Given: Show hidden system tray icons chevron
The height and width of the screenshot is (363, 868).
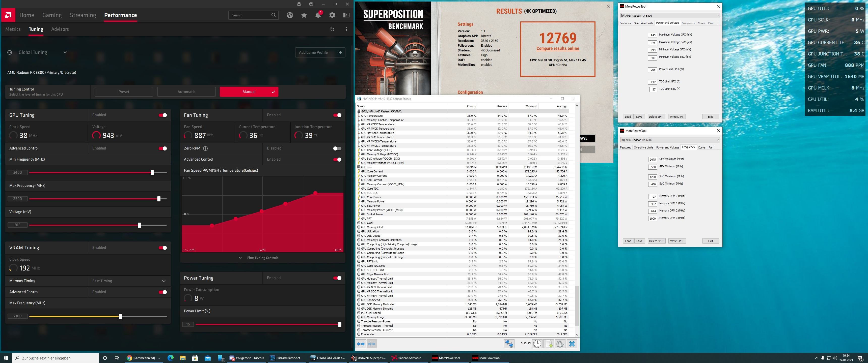Looking at the screenshot, I should [817, 358].
